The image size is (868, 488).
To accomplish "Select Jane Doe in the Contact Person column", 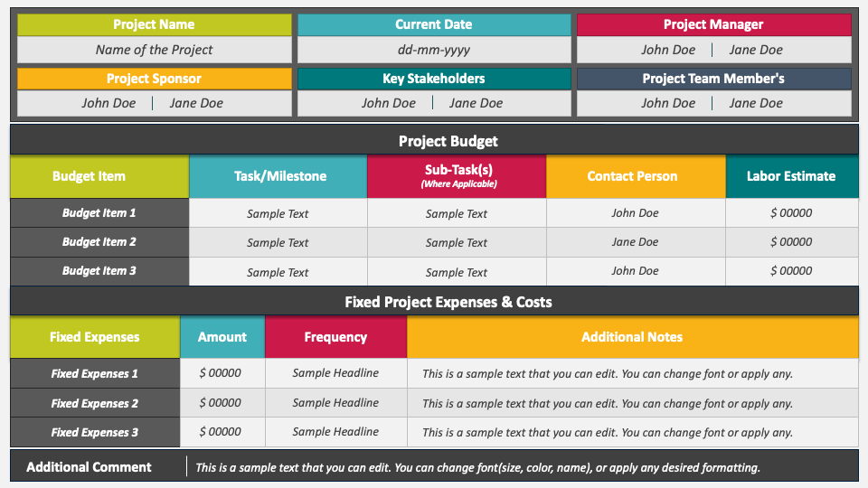I will [635, 242].
